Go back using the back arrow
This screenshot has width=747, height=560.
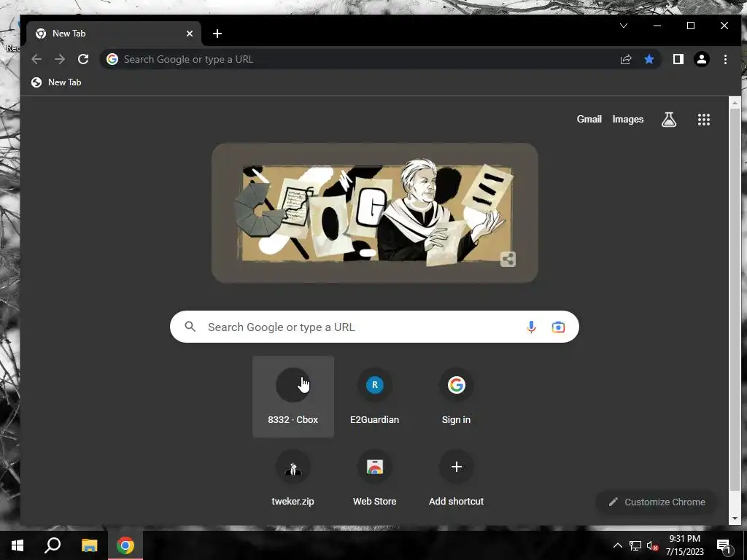tap(36, 59)
